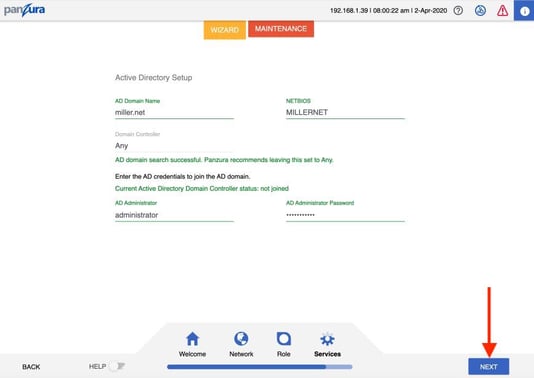This screenshot has width=534, height=378.
Task: Switch to the WIZARD tab
Action: point(225,30)
